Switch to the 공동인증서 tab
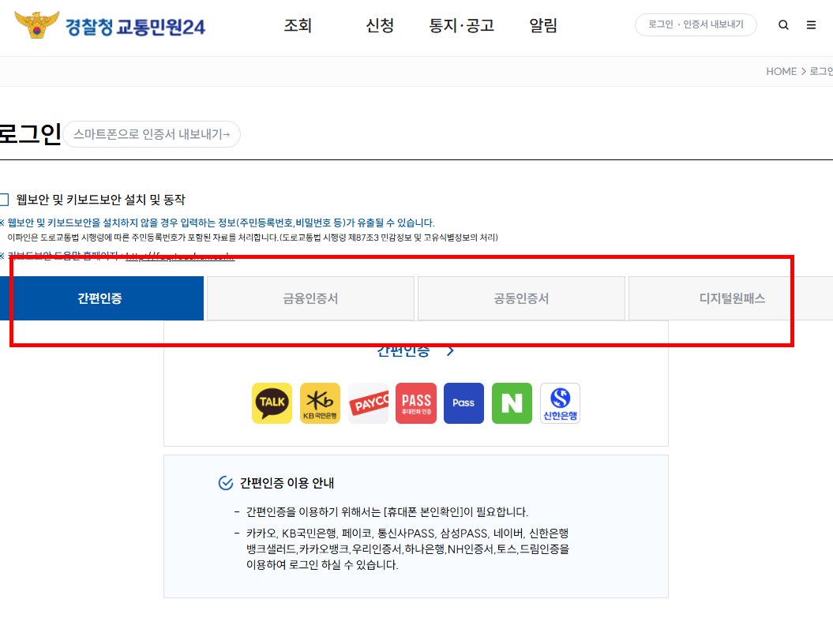This screenshot has height=644, width=833. (521, 298)
